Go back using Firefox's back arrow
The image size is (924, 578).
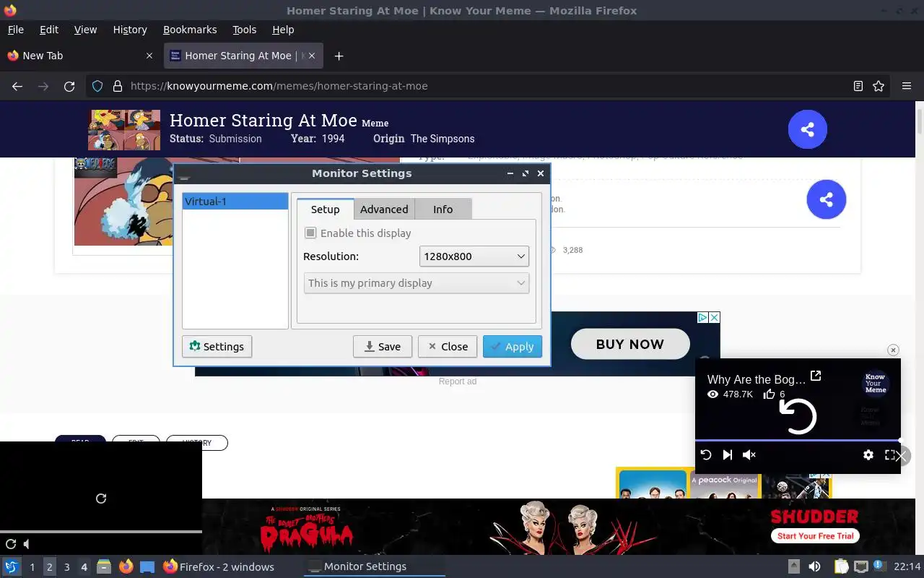17,86
